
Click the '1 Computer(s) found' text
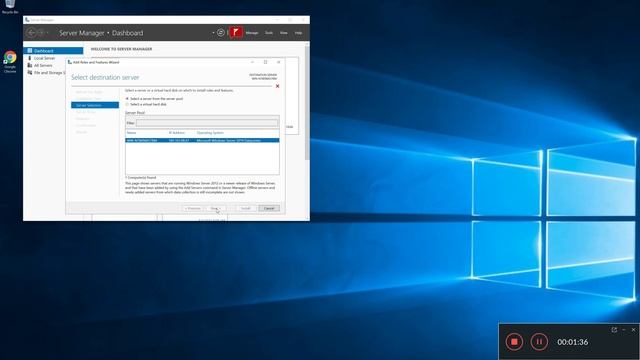(141, 178)
